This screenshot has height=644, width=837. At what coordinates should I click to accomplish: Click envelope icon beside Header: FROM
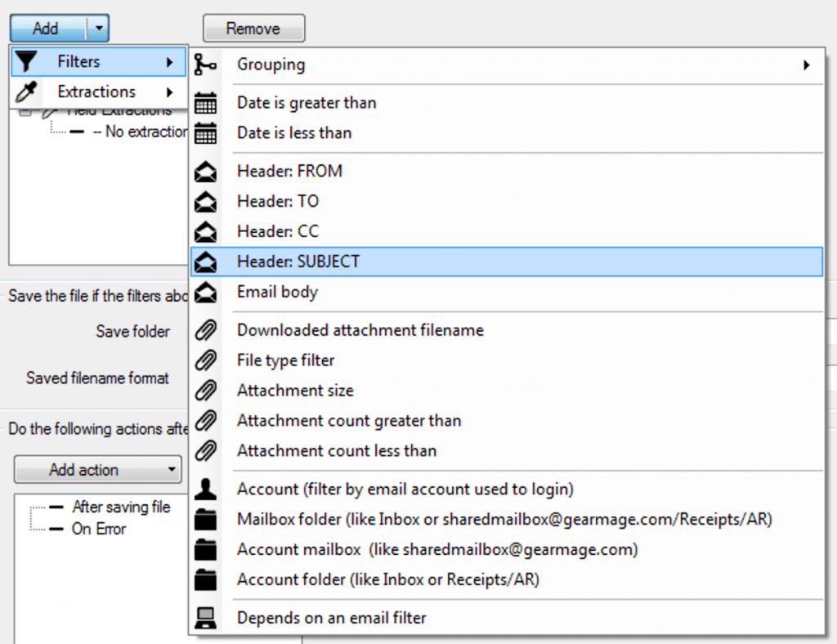206,172
